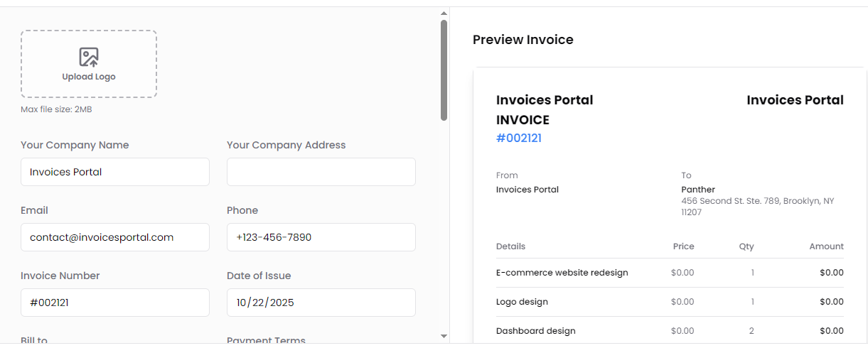
Task: Select the day in Date of Issue
Action: point(259,303)
